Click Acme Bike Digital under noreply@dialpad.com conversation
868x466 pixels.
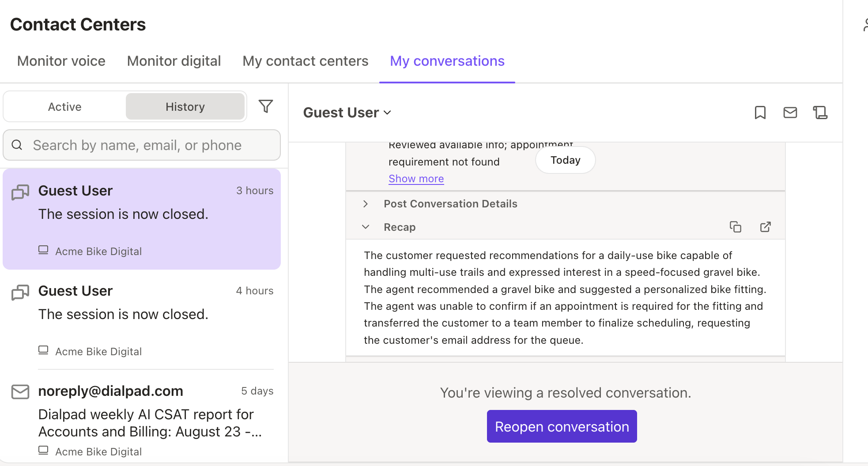pos(98,451)
